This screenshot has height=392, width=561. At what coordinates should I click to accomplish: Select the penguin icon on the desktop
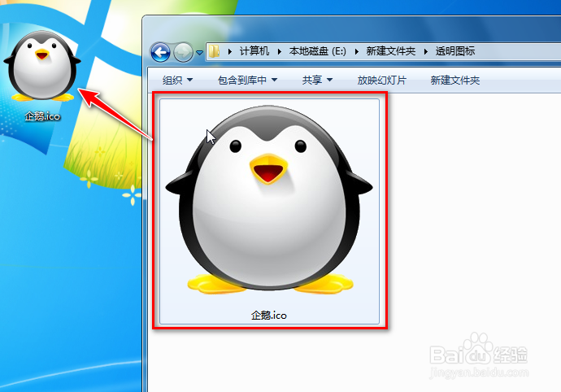(x=42, y=66)
